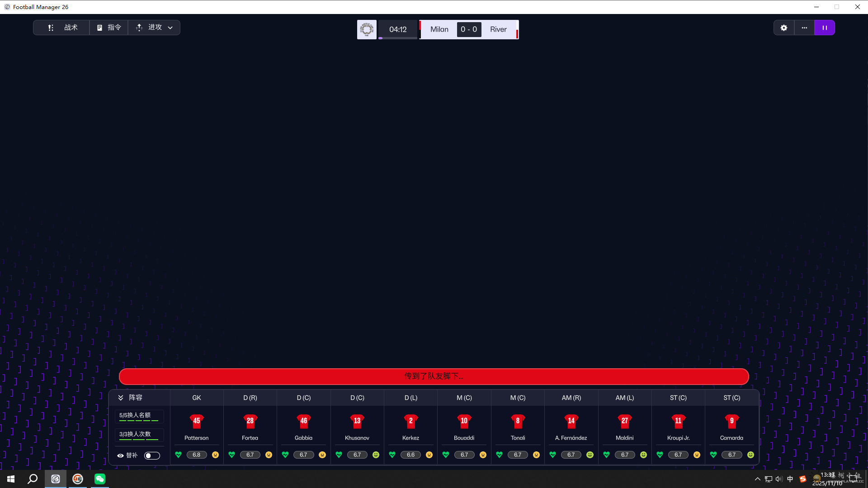868x488 pixels.
Task: Click Tonali's number 8 shirt icon
Action: pos(518,421)
